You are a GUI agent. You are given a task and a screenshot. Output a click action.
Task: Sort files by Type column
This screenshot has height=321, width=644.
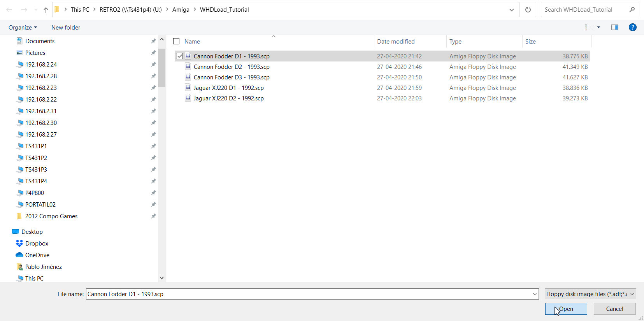pos(455,41)
